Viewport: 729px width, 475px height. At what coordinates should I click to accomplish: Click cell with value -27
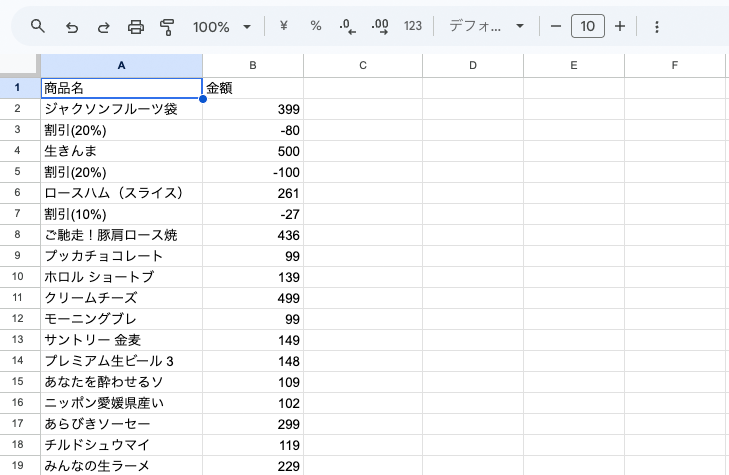(x=253, y=214)
